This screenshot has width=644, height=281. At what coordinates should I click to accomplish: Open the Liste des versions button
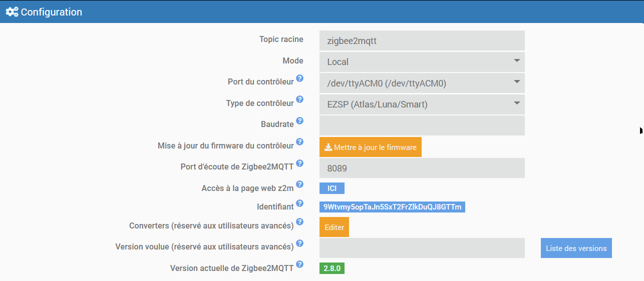[x=576, y=248]
